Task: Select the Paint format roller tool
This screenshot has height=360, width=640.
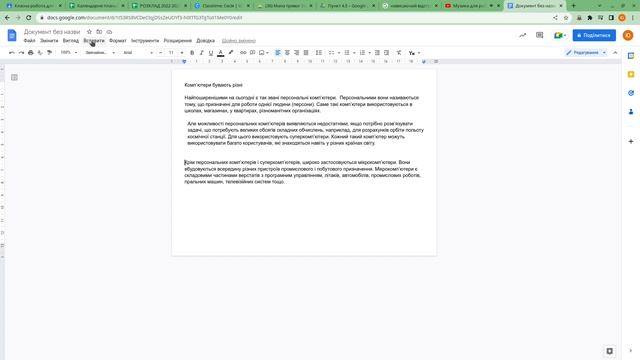Action: click(49, 53)
